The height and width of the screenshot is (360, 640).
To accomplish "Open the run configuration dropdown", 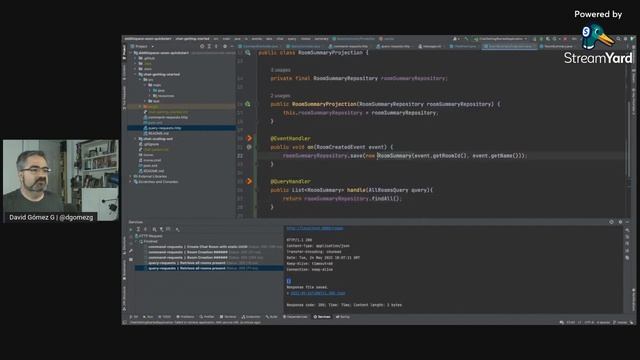I will pos(500,39).
